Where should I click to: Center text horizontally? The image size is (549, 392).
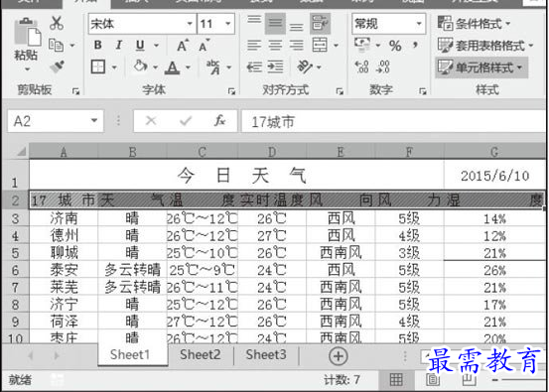tap(275, 45)
